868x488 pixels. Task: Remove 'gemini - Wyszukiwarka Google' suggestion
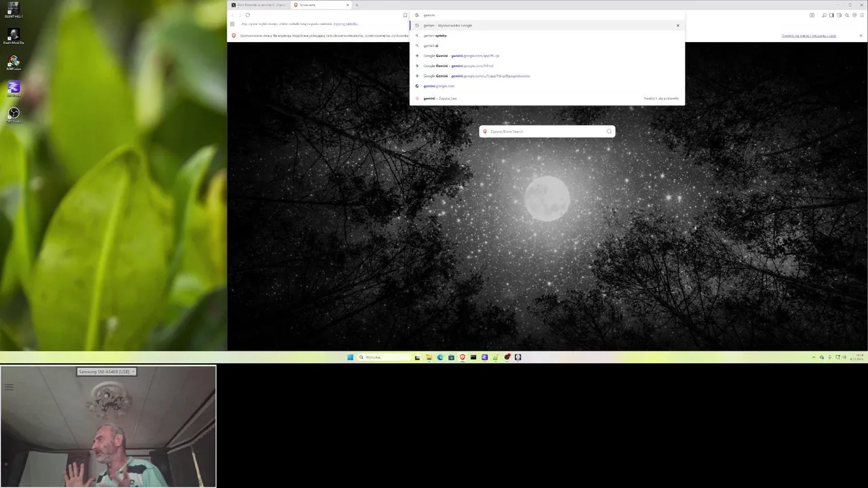point(677,26)
